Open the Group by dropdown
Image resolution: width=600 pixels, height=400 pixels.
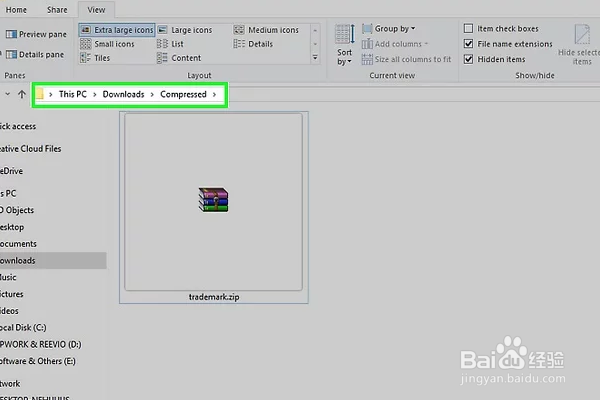tap(389, 29)
